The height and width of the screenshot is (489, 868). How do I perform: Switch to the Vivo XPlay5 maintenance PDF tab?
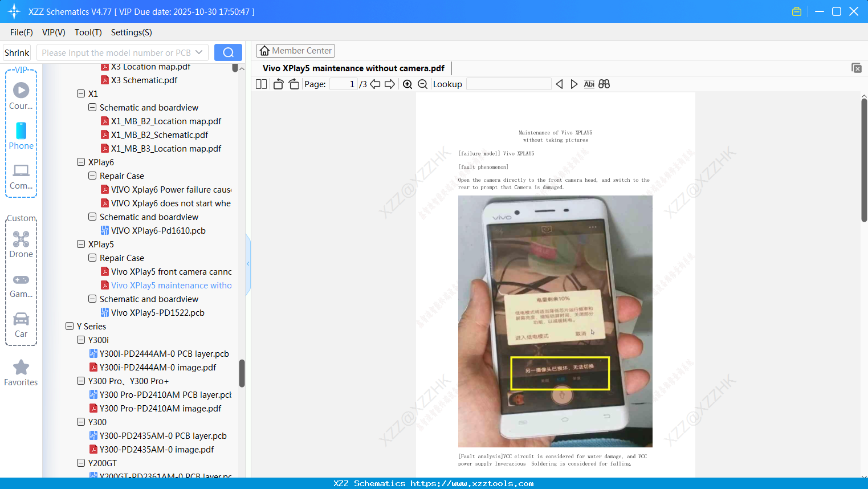(353, 68)
